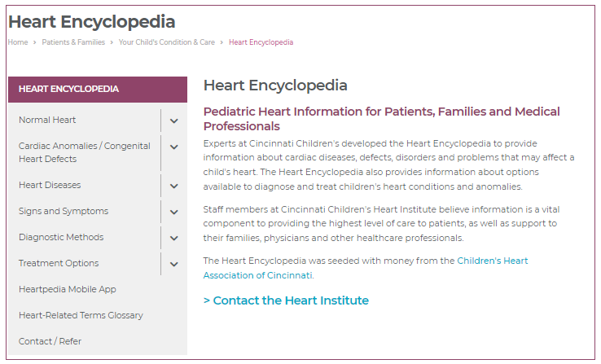Screen dimensions: 601x364
Task: Select Treatment Options in sidebar
Action: (x=59, y=264)
